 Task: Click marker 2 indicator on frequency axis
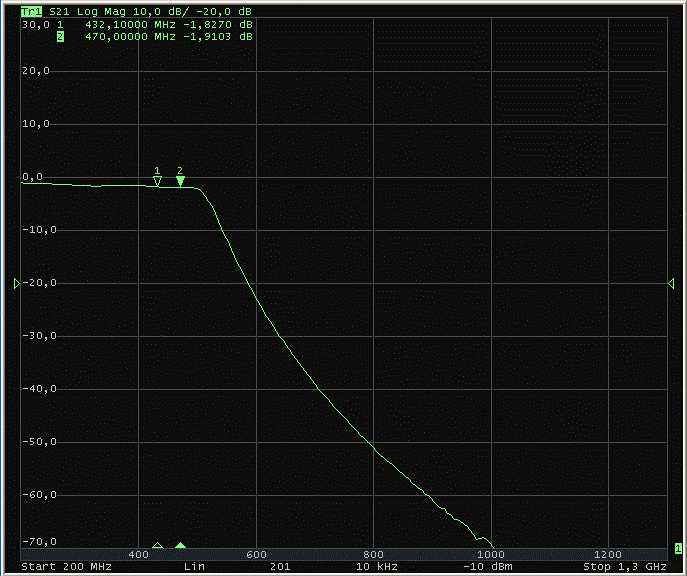(180, 546)
